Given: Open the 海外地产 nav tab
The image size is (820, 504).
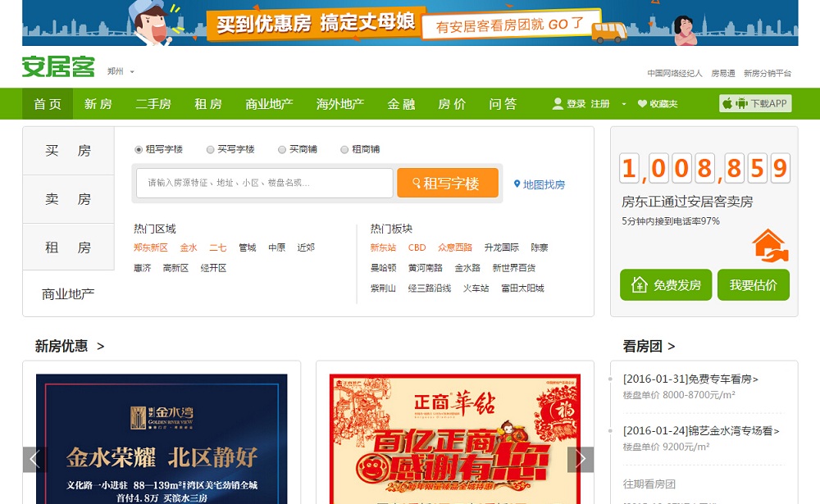Looking at the screenshot, I should point(340,104).
